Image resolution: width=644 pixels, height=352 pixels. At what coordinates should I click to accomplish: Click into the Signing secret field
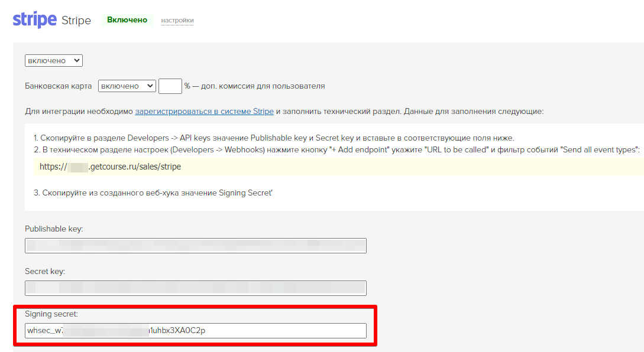(196, 331)
